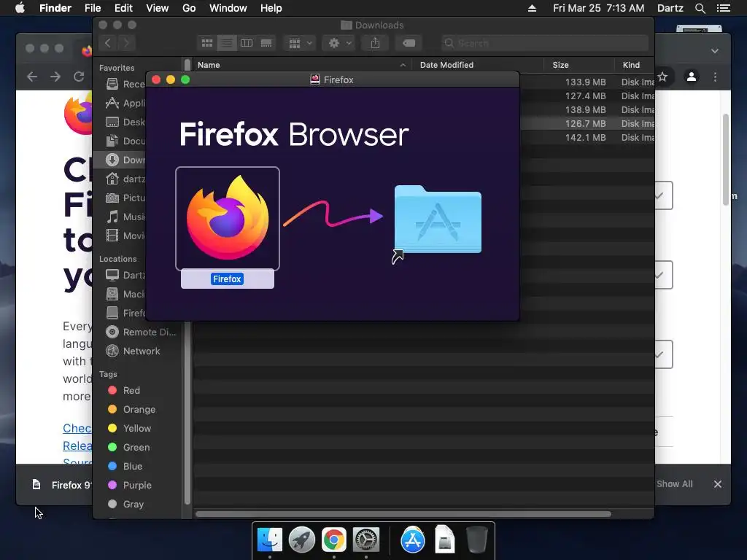The height and width of the screenshot is (560, 747).
Task: Select the Gray tag
Action: [x=125, y=504]
